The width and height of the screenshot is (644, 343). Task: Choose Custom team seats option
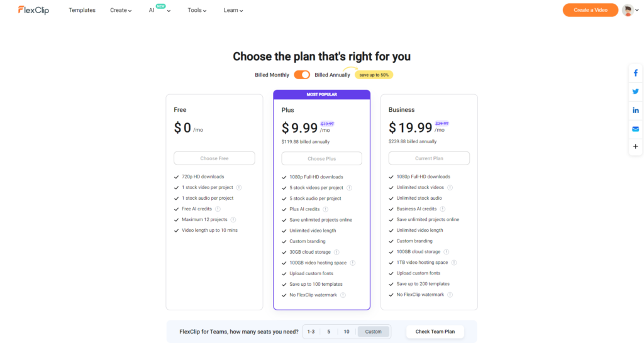(x=374, y=332)
